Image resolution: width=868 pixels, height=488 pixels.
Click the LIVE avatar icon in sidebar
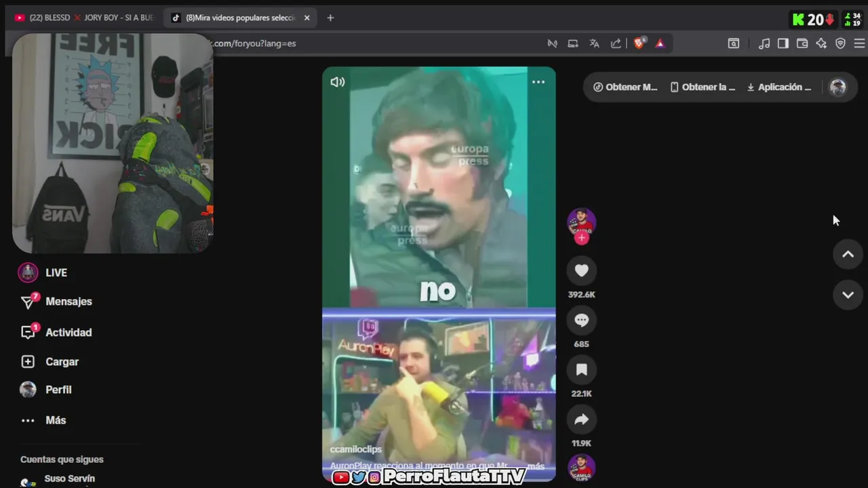[x=28, y=272]
